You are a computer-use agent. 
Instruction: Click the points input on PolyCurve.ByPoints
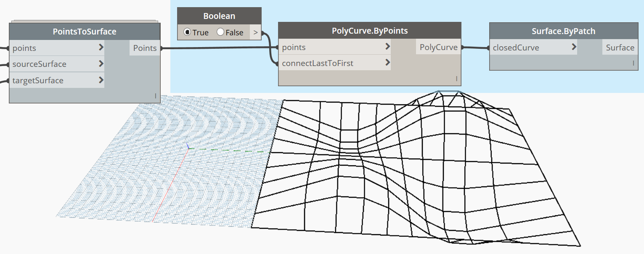(335, 47)
